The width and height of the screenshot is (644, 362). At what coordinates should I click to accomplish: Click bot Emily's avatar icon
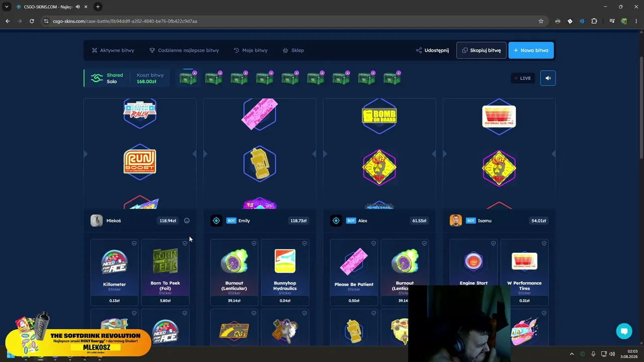(216, 221)
